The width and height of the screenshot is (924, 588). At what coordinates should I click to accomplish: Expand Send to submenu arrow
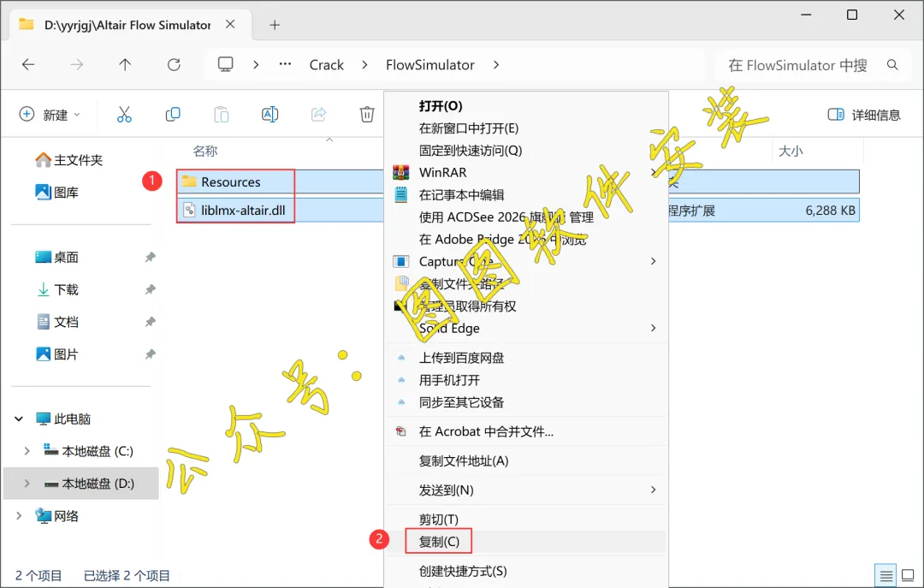pyautogui.click(x=653, y=490)
